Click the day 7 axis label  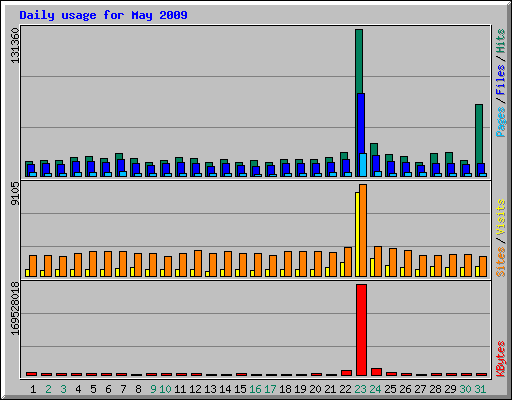[123, 389]
